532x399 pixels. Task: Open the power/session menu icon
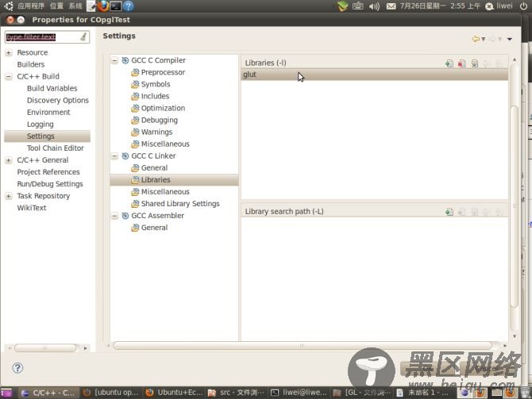pos(523,6)
